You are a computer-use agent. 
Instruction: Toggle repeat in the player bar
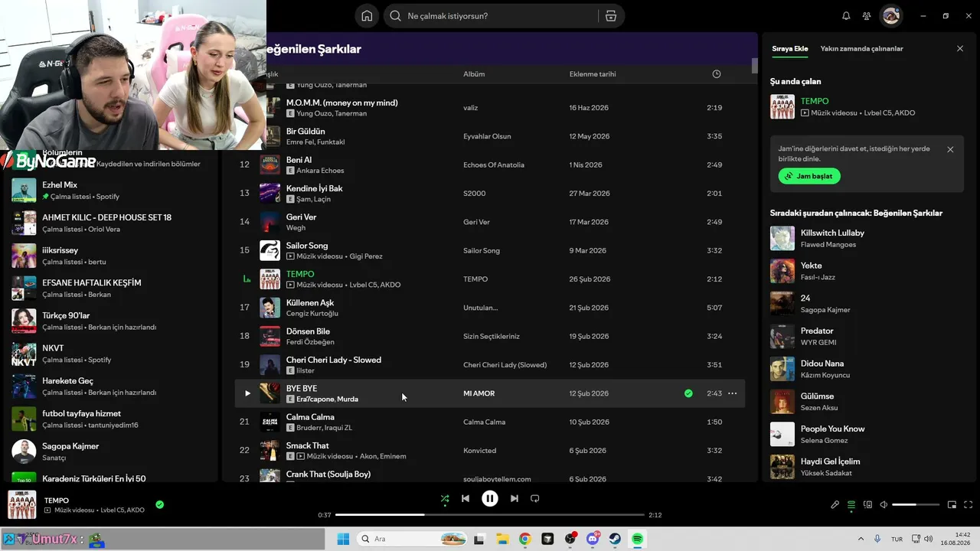point(535,499)
